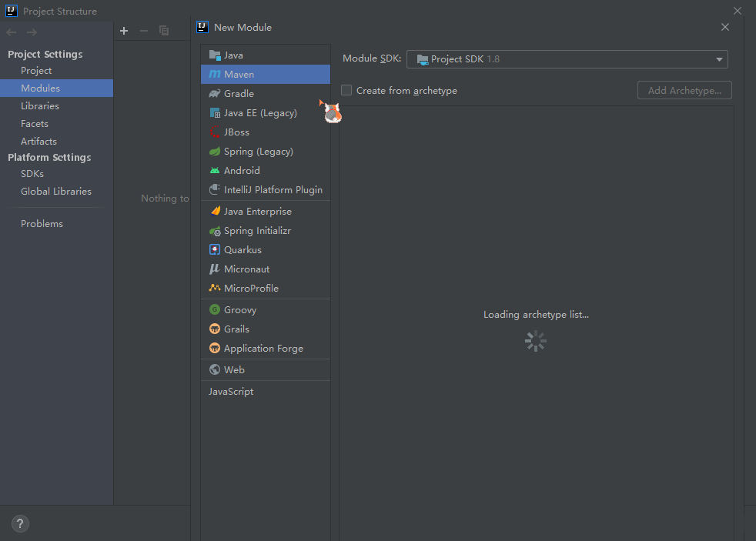Click the Java Enterprise flame icon
The image size is (756, 541).
click(215, 211)
